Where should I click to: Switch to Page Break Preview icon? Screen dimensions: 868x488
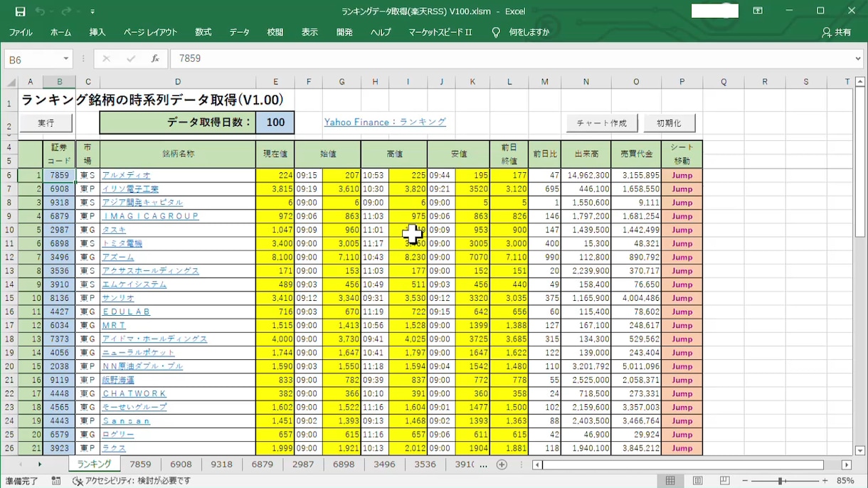725,481
